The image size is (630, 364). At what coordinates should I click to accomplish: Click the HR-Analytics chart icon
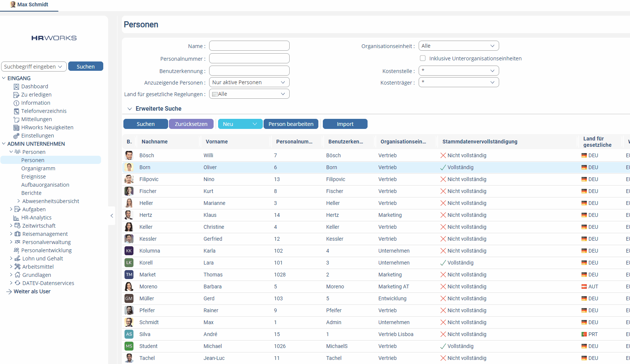[x=16, y=218]
